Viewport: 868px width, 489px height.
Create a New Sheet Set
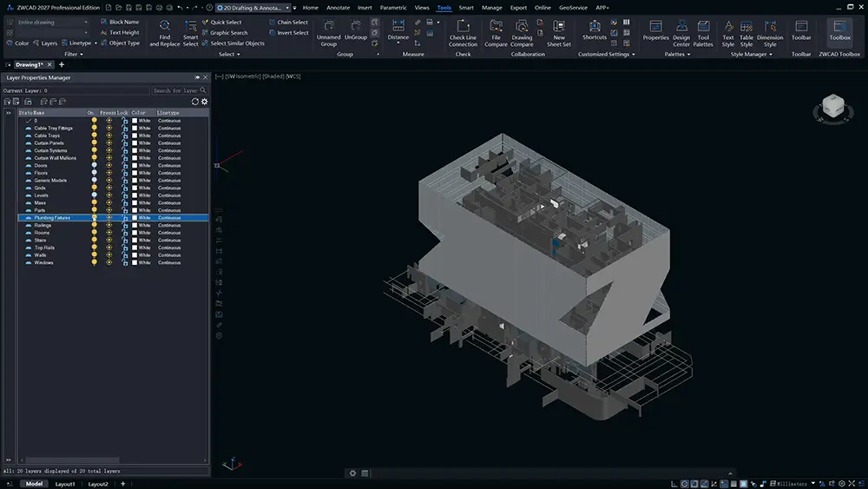558,33
